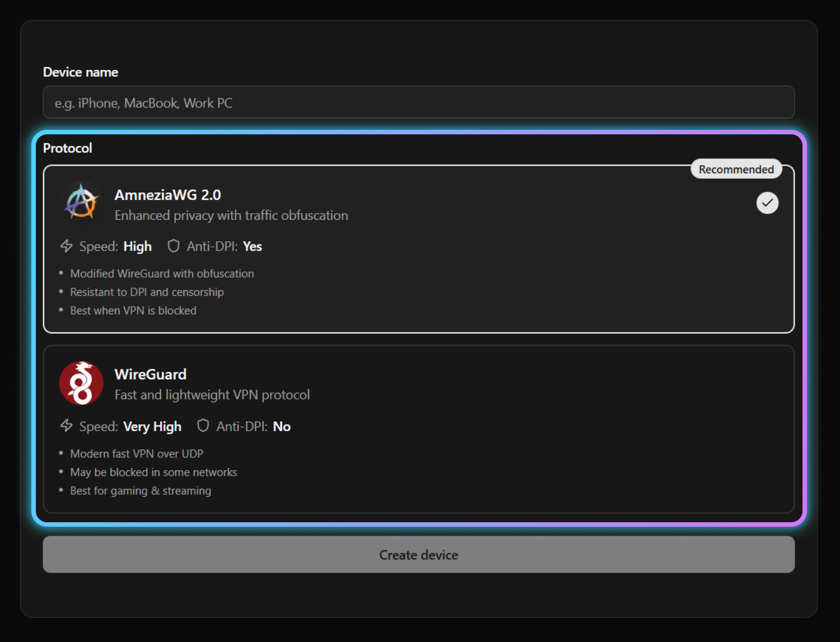This screenshot has width=840, height=642.
Task: Select the WireGuard protocol card
Action: (x=419, y=429)
